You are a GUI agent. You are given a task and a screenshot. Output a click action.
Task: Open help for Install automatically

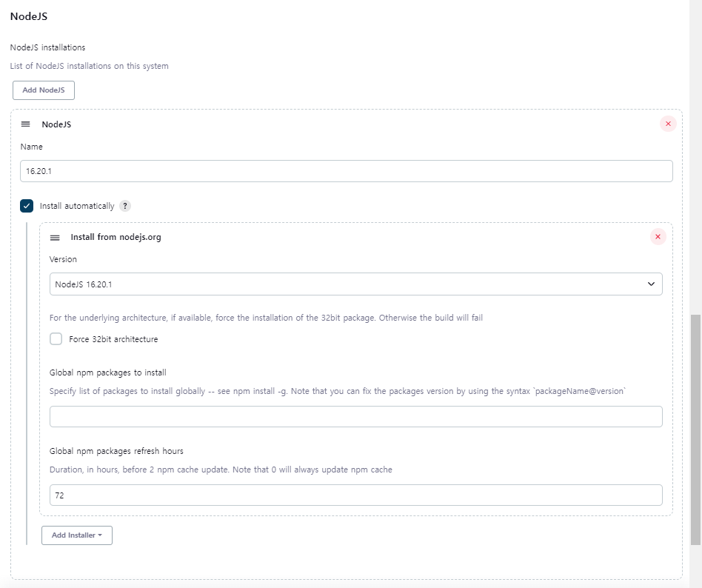(x=125, y=206)
